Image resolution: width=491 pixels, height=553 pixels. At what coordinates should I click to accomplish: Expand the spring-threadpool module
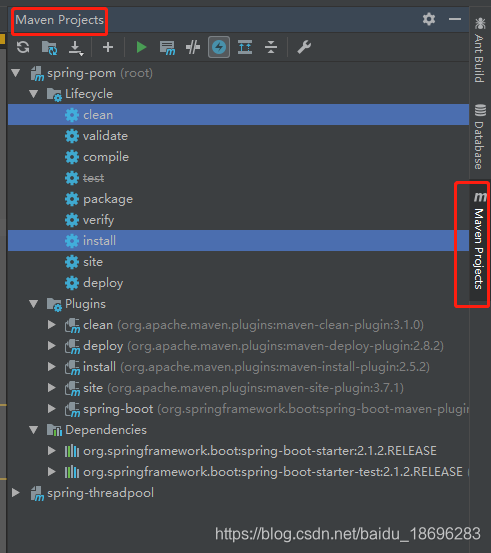(x=16, y=493)
